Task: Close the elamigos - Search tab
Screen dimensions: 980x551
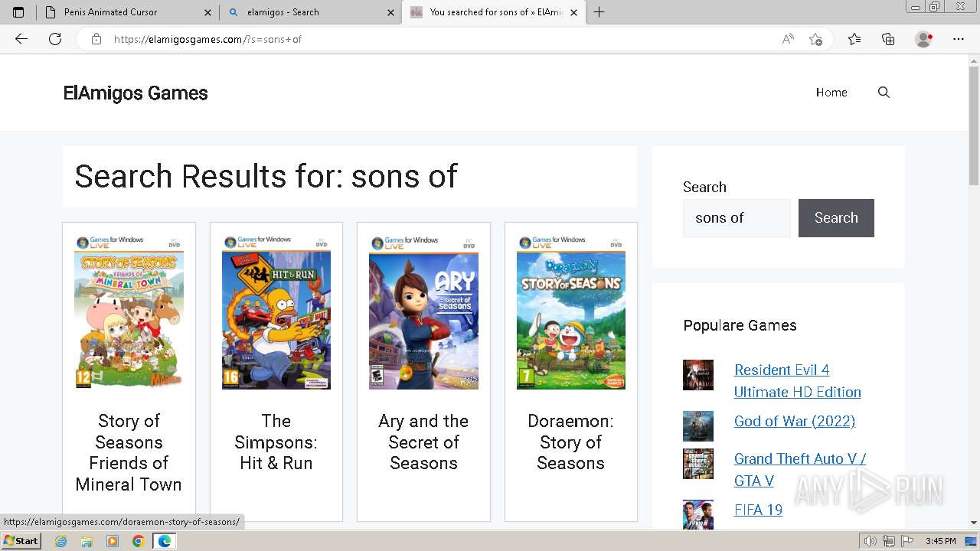Action: (390, 12)
